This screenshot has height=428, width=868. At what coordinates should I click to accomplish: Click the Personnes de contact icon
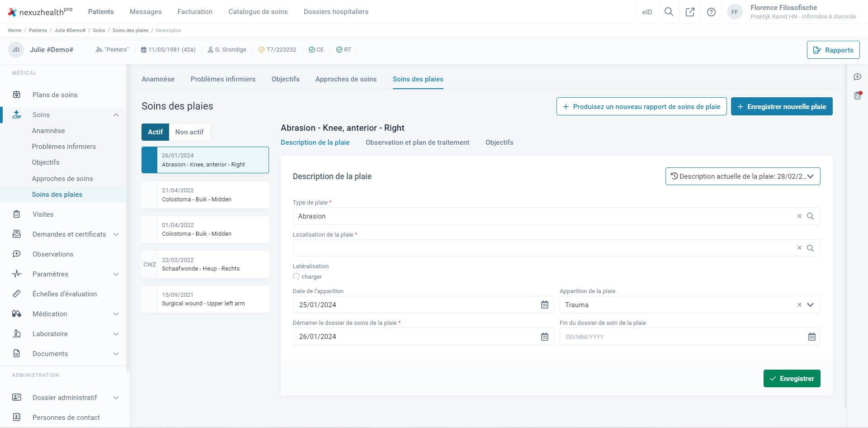pyautogui.click(x=17, y=417)
